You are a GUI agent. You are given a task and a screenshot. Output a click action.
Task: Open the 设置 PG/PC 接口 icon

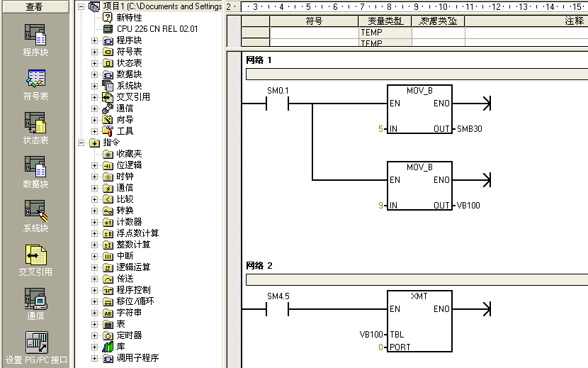pos(36,342)
